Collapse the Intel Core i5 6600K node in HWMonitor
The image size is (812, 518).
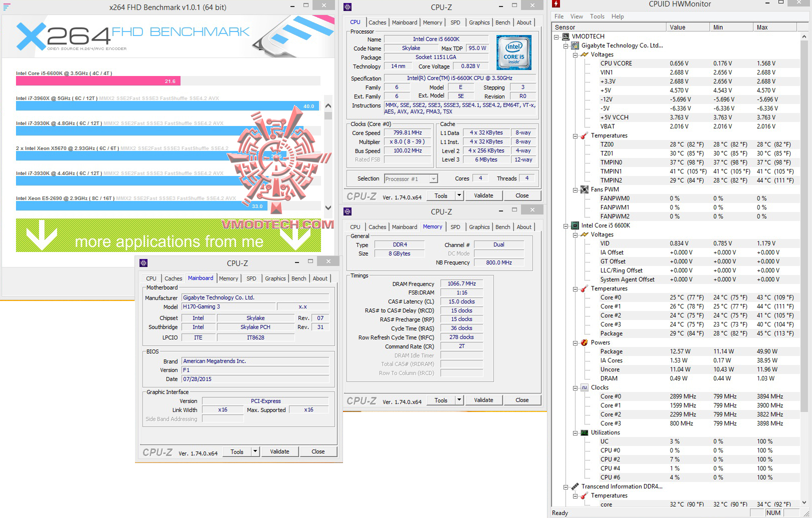(566, 225)
